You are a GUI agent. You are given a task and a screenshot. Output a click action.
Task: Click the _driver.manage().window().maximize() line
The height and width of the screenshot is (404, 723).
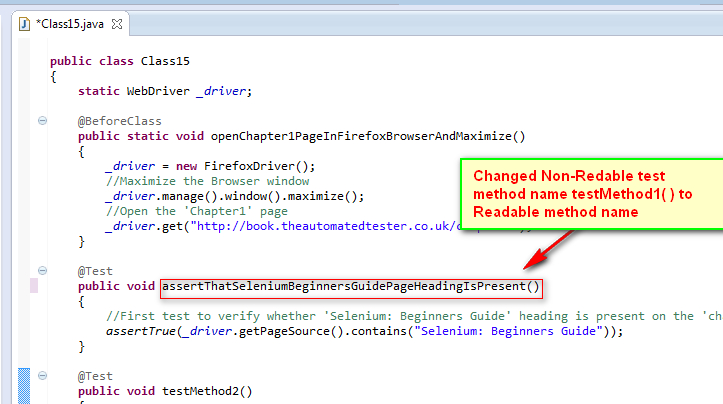235,196
